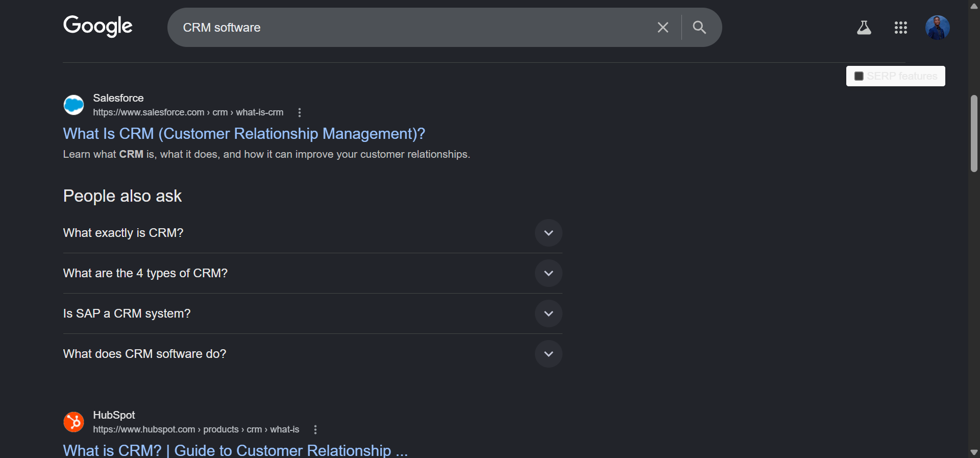Expand "Is SAP a CRM system?" chevron
Screen dimensions: 980x458
[x=548, y=314]
